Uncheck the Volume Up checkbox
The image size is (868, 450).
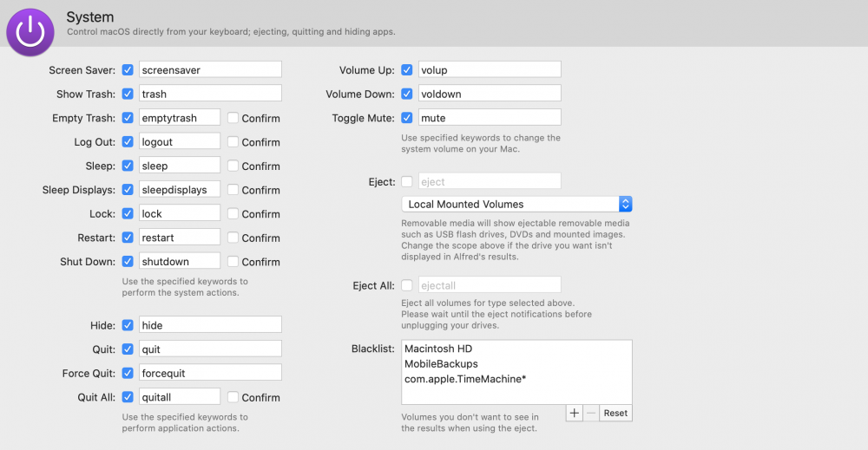click(x=407, y=69)
